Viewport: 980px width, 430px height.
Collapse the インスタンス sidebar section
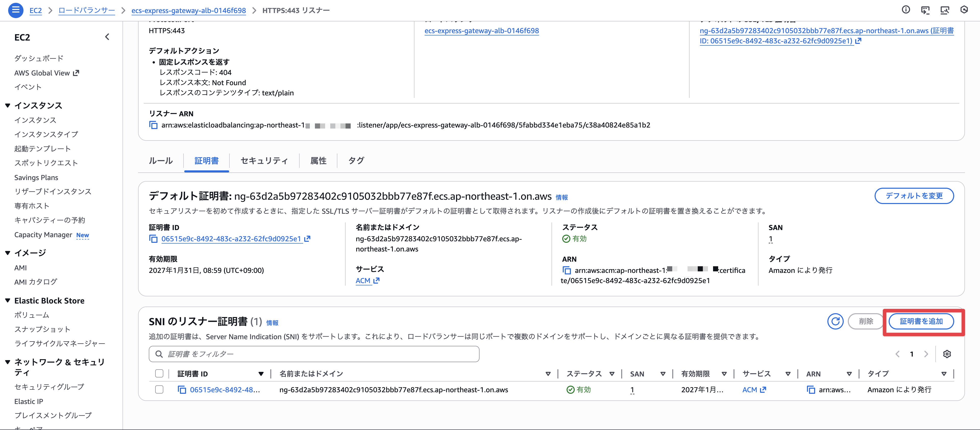coord(8,105)
